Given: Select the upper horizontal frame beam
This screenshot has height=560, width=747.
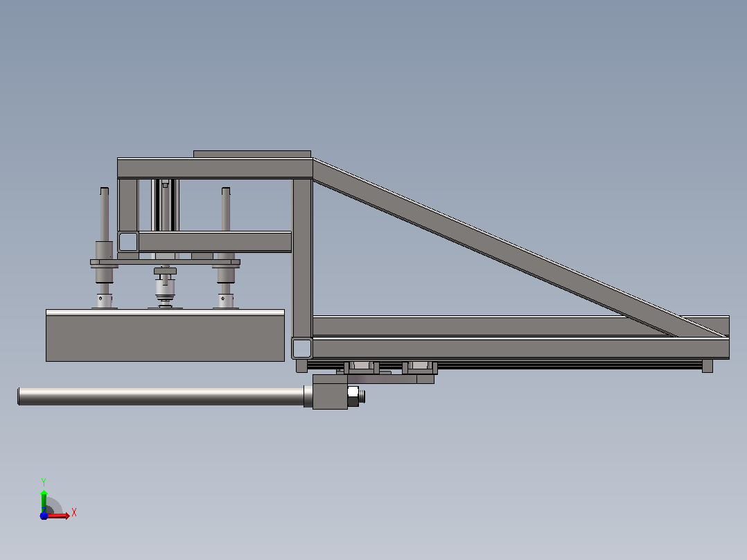Looking at the screenshot, I should (x=215, y=168).
